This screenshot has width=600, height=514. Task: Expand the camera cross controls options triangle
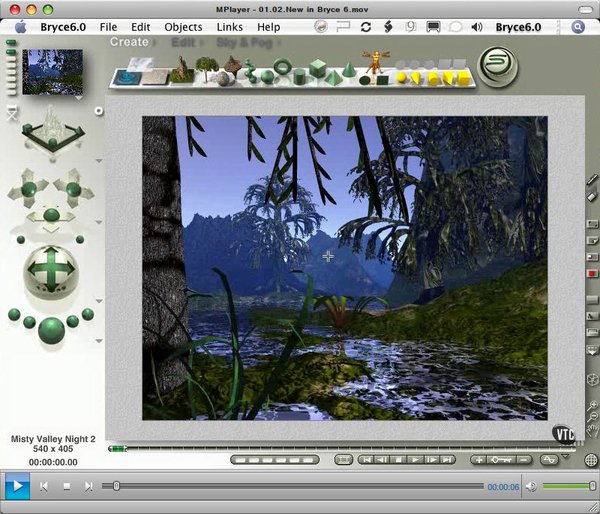tap(99, 222)
